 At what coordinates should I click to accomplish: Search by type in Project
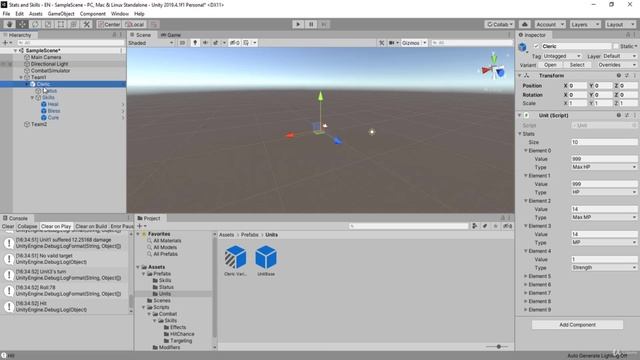(x=474, y=226)
